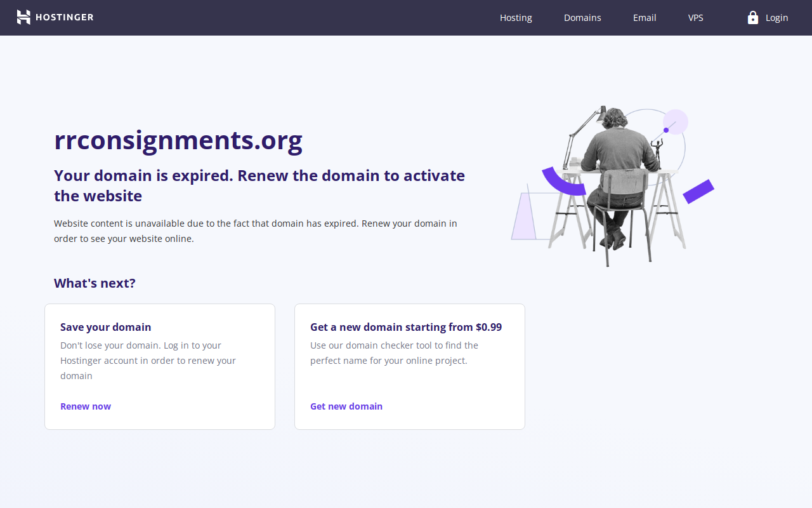This screenshot has width=812, height=508.
Task: Open the Domains menu item
Action: tap(582, 18)
